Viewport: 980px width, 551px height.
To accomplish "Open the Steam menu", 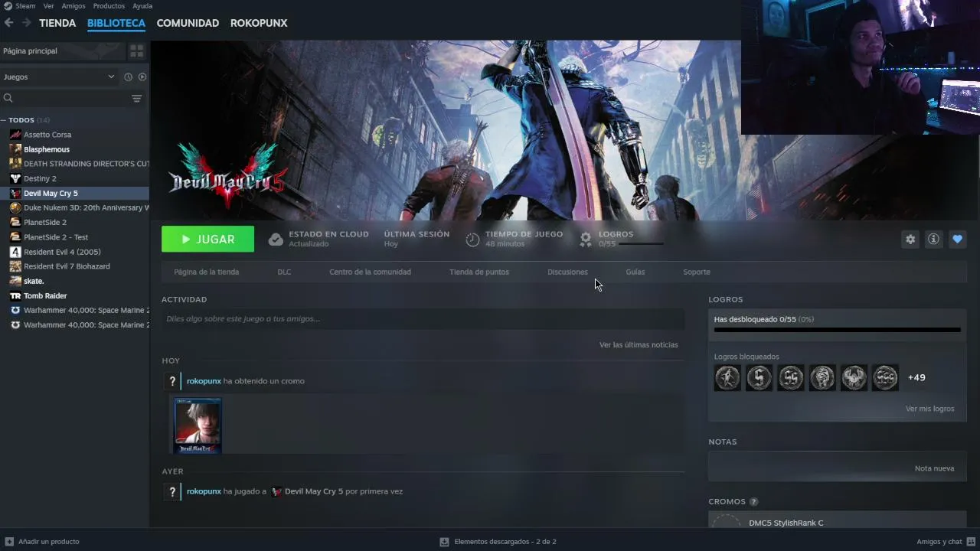I will click(x=25, y=6).
